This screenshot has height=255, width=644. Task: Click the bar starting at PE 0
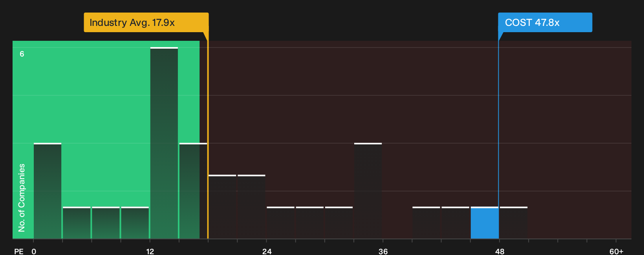click(48, 191)
